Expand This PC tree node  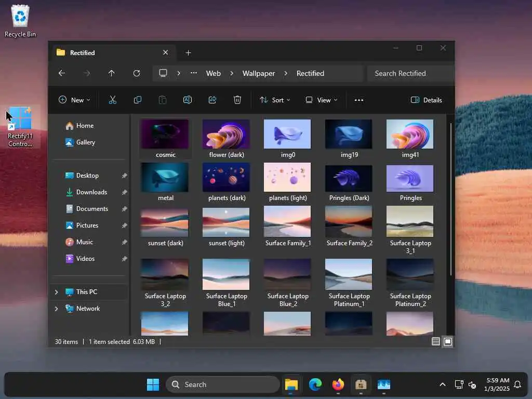pos(56,292)
